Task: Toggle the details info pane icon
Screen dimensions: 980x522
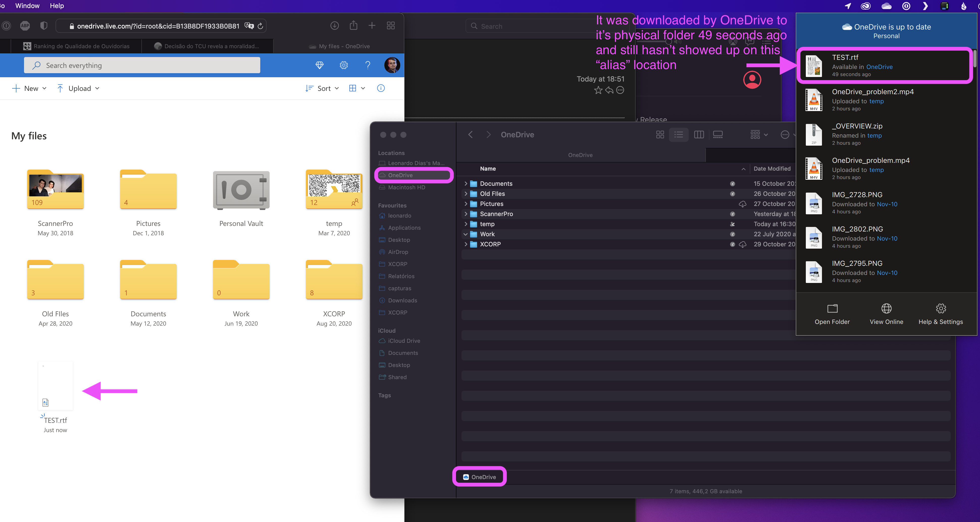Action: pos(381,88)
